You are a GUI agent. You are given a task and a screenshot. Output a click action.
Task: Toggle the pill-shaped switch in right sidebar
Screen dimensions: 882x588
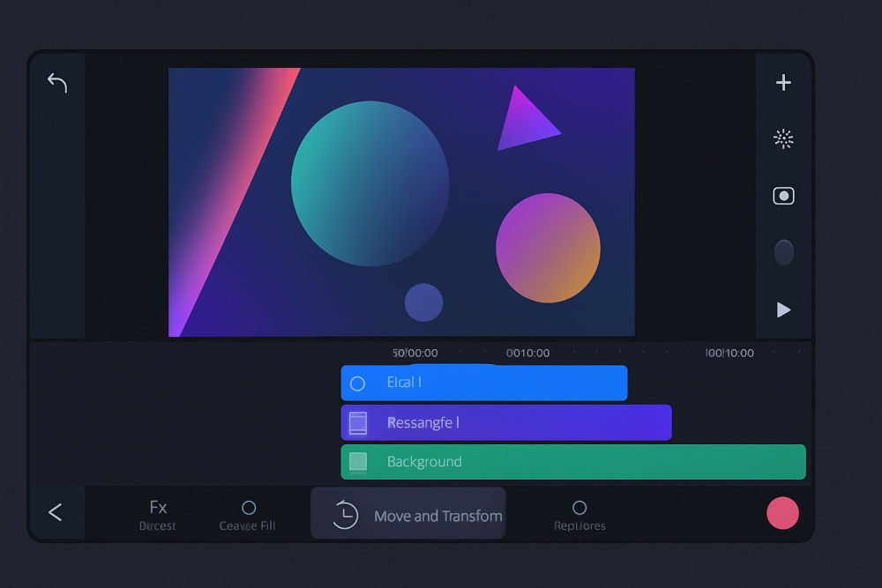(783, 253)
